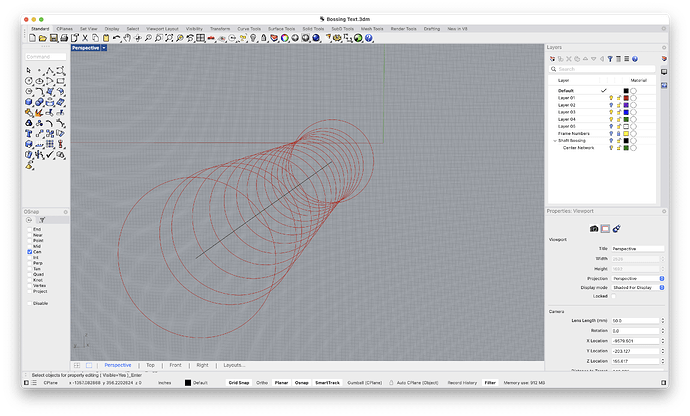This screenshot has width=690, height=416.
Task: Collapse the Shaft Bossing layer group
Action: pyautogui.click(x=555, y=141)
